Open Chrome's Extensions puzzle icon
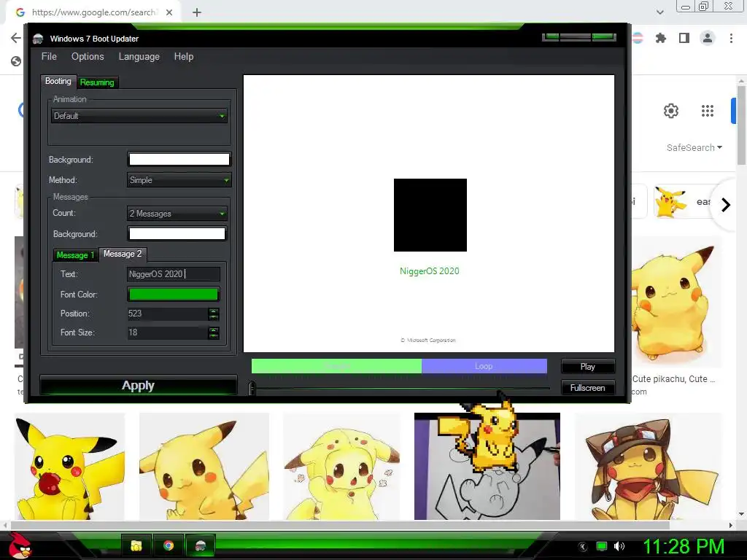Image resolution: width=747 pixels, height=560 pixels. pos(661,38)
